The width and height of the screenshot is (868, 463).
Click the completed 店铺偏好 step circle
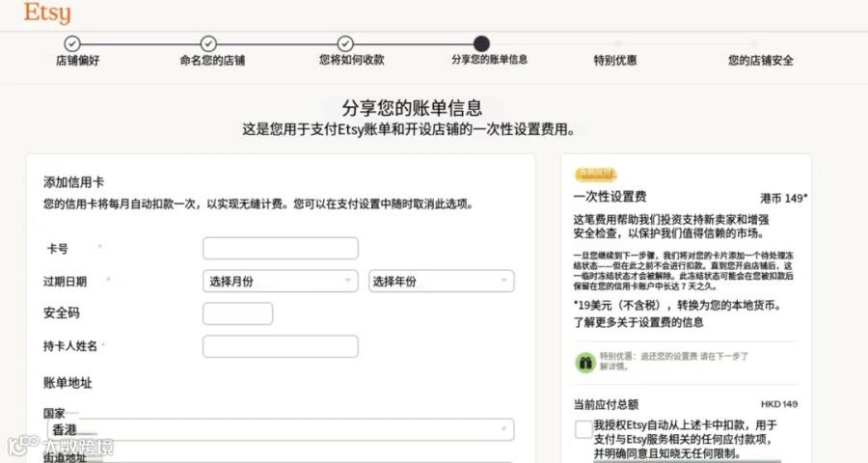(72, 43)
